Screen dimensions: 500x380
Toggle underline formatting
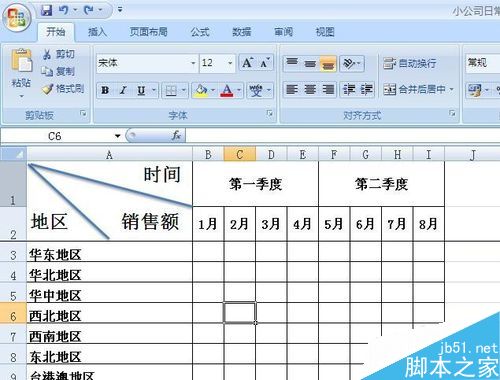tap(141, 90)
